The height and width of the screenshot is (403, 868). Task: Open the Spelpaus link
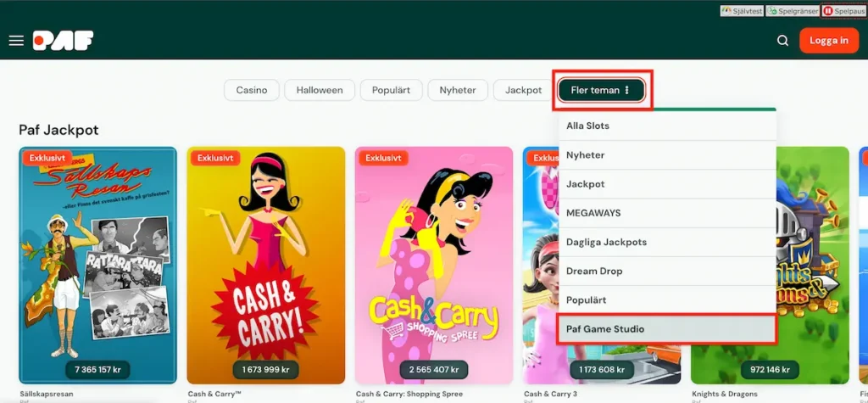pyautogui.click(x=844, y=10)
